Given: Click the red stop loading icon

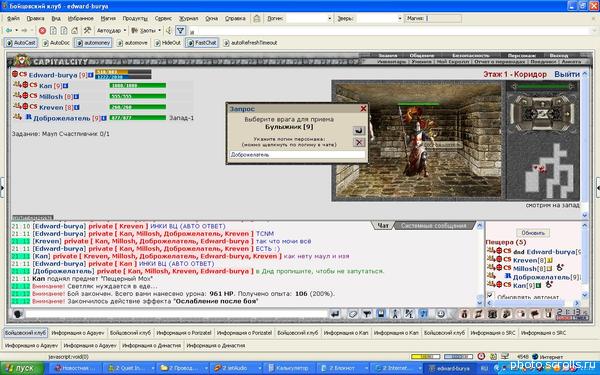Looking at the screenshot, I should point(42,31).
